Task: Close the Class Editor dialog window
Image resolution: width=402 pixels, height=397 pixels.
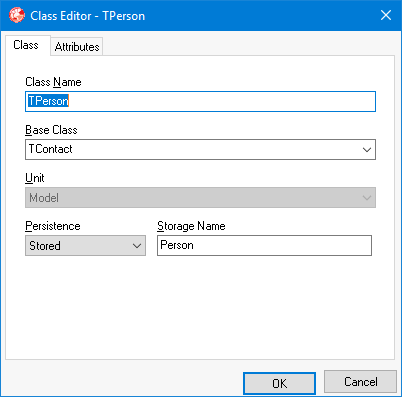Action: pyautogui.click(x=386, y=15)
